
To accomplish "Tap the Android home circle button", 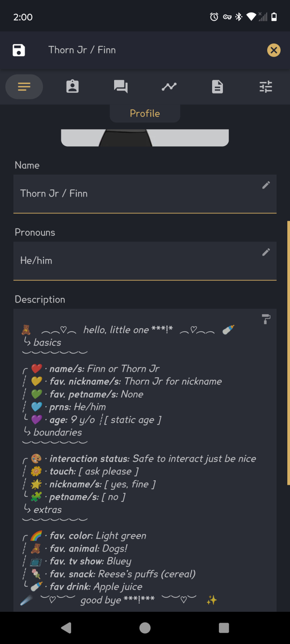I will (x=145, y=628).
